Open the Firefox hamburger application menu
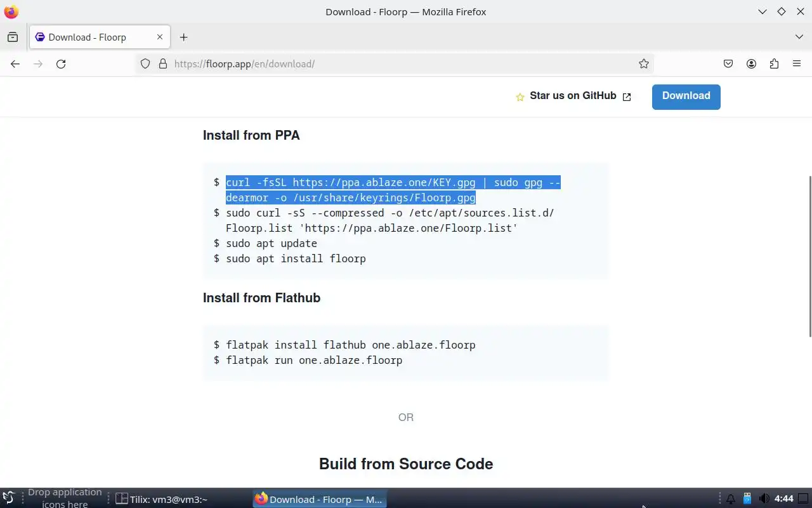 coord(797,63)
